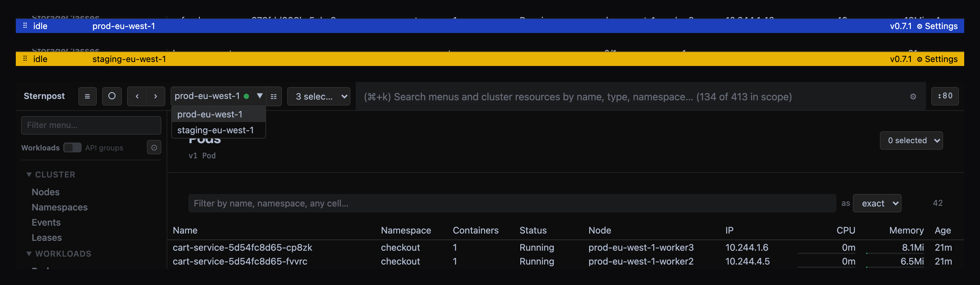
Task: Focus the global search resources field
Action: (x=632, y=97)
